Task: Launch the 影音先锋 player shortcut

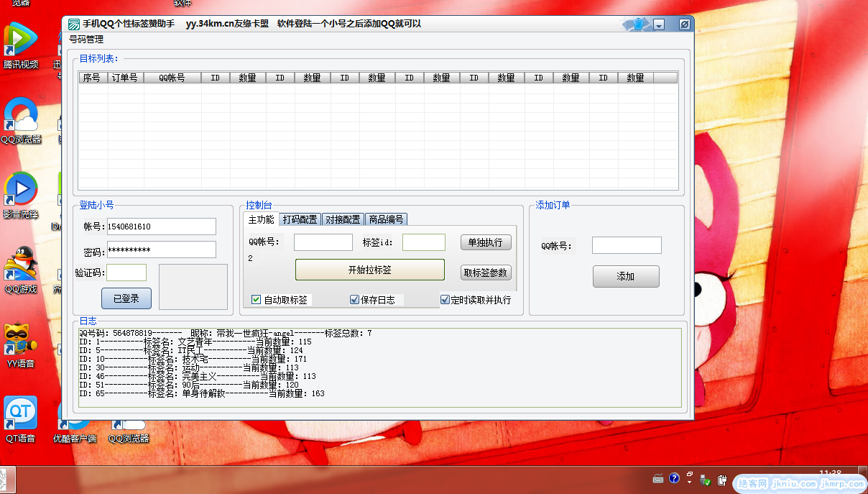Action: click(21, 190)
